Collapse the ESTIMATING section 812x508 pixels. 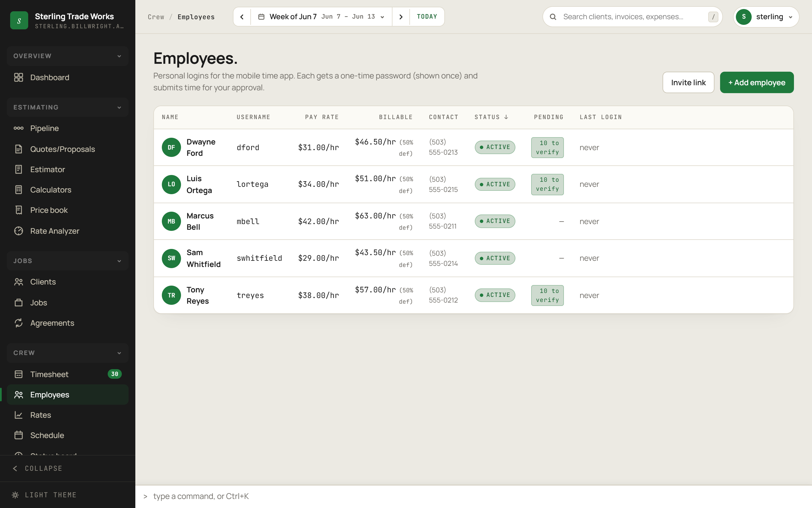(x=67, y=107)
